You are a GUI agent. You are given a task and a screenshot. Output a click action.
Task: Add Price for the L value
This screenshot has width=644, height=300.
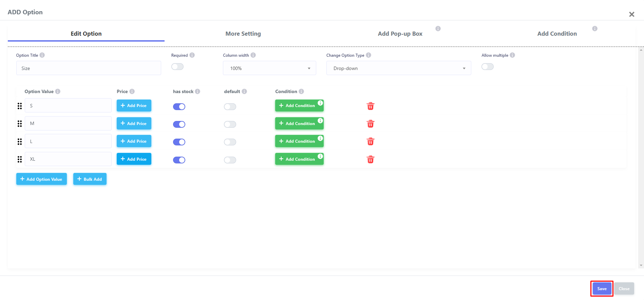point(134,141)
